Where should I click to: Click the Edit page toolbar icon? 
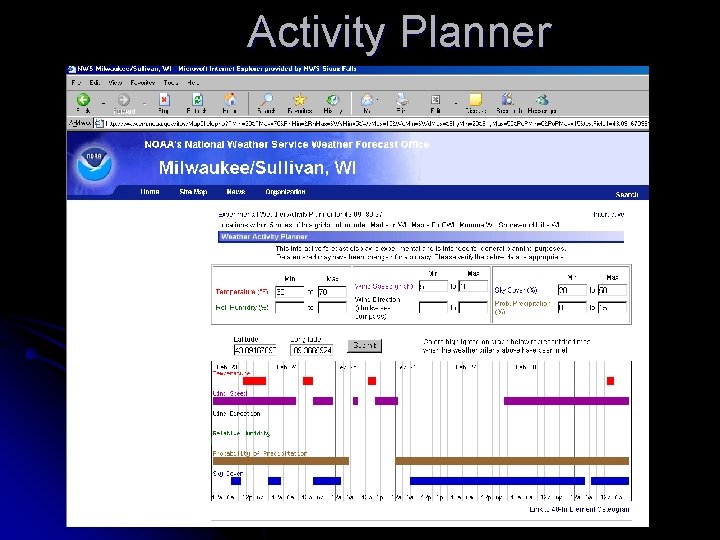click(x=435, y=100)
